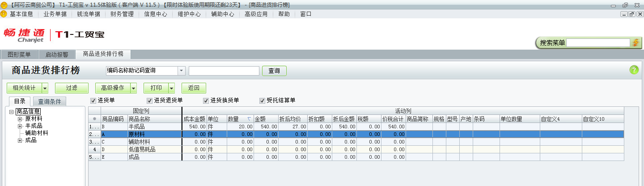Uncheck the 进货单 checkbox

coord(93,101)
